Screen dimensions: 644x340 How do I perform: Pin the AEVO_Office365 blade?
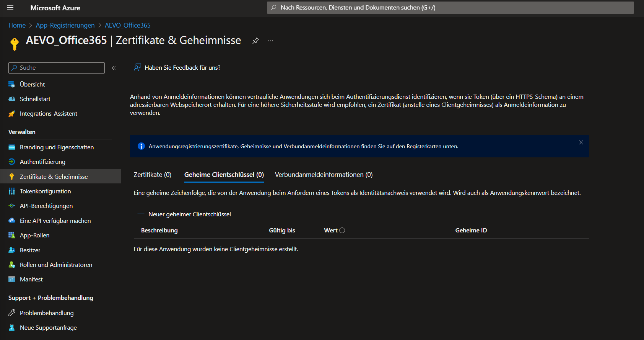pyautogui.click(x=255, y=41)
